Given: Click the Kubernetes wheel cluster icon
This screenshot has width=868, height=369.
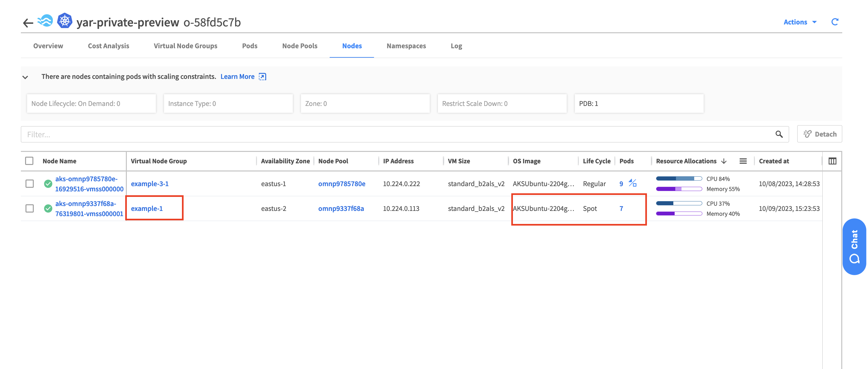Looking at the screenshot, I should pos(65,21).
